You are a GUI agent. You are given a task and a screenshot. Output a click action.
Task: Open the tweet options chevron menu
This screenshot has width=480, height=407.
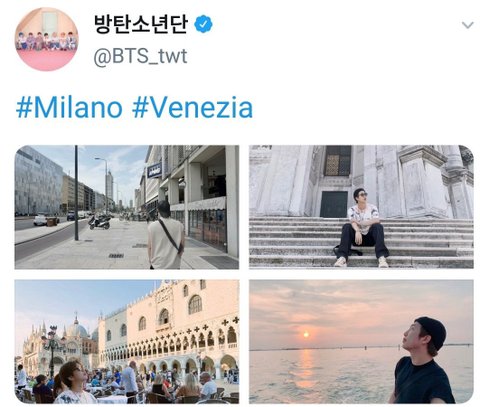pos(468,25)
